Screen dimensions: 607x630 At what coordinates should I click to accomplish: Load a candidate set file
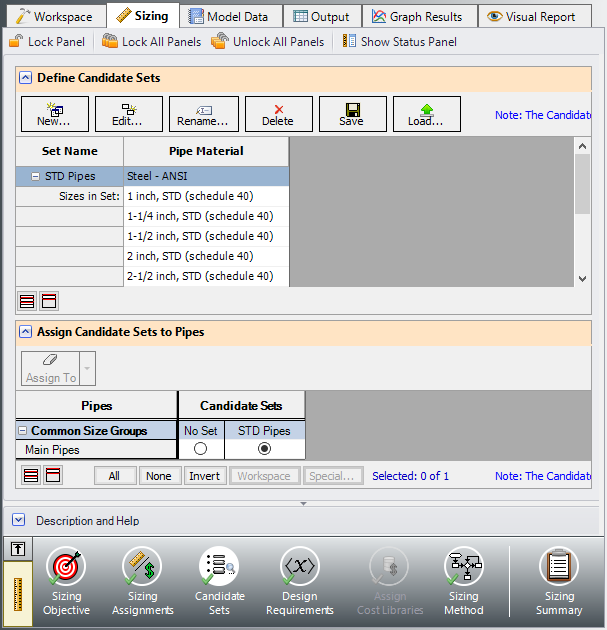tap(426, 114)
